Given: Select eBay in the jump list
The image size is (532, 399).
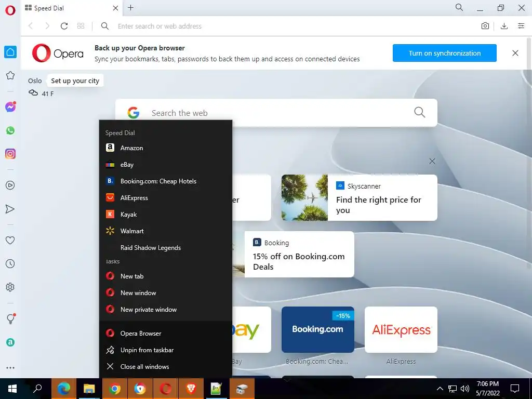Looking at the screenshot, I should [166, 165].
